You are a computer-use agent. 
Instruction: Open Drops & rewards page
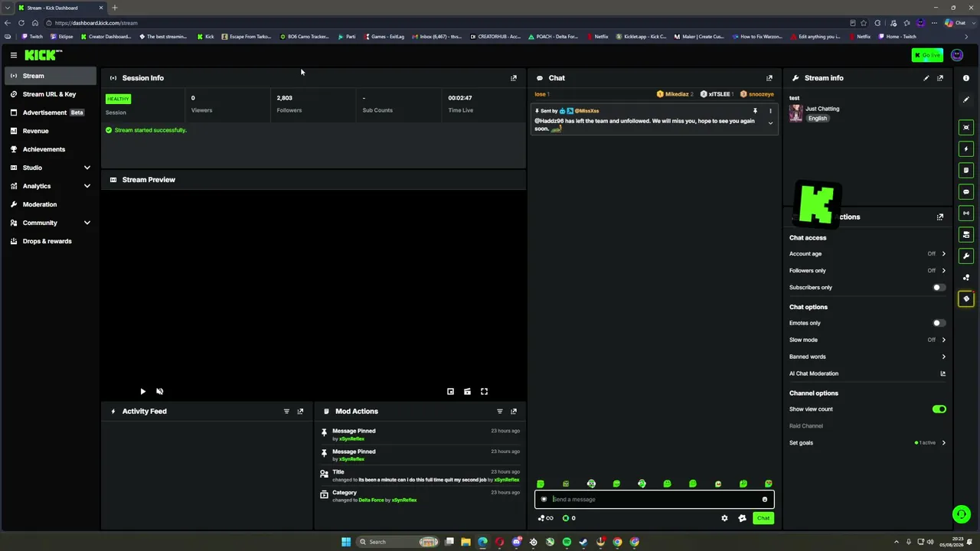[50, 241]
